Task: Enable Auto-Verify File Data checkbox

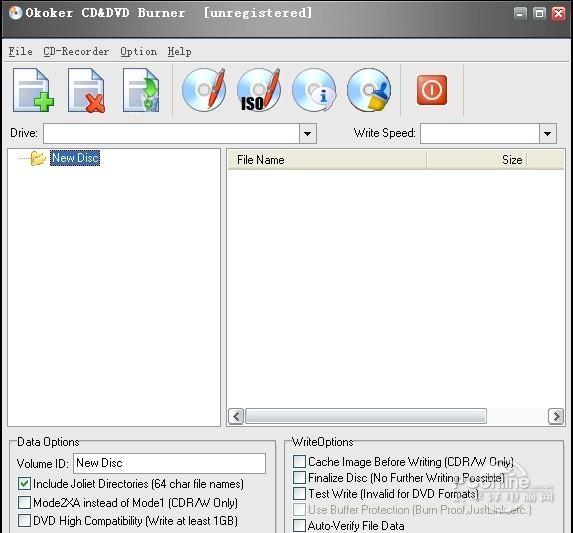Action: (x=299, y=525)
